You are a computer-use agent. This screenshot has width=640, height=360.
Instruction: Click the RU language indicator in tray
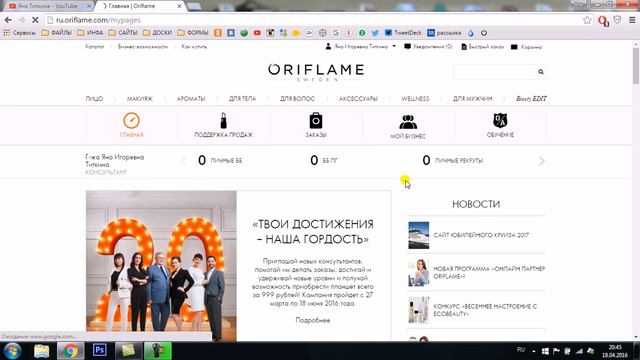[x=521, y=350]
